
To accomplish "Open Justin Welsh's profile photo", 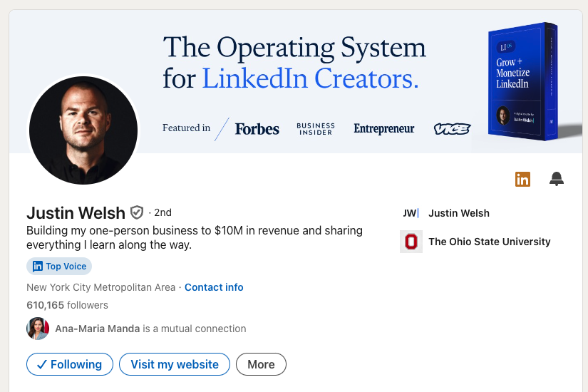I will pyautogui.click(x=83, y=130).
